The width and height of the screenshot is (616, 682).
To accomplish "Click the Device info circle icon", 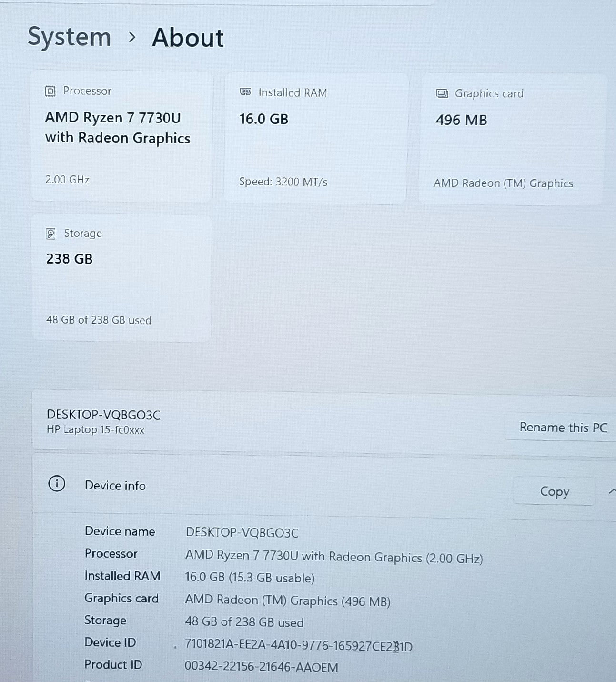I will (x=57, y=484).
